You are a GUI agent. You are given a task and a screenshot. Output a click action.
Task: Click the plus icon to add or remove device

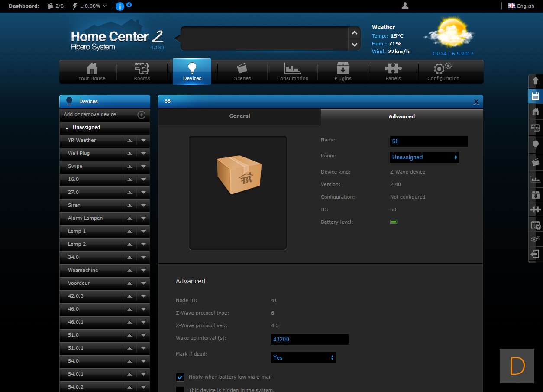click(141, 115)
